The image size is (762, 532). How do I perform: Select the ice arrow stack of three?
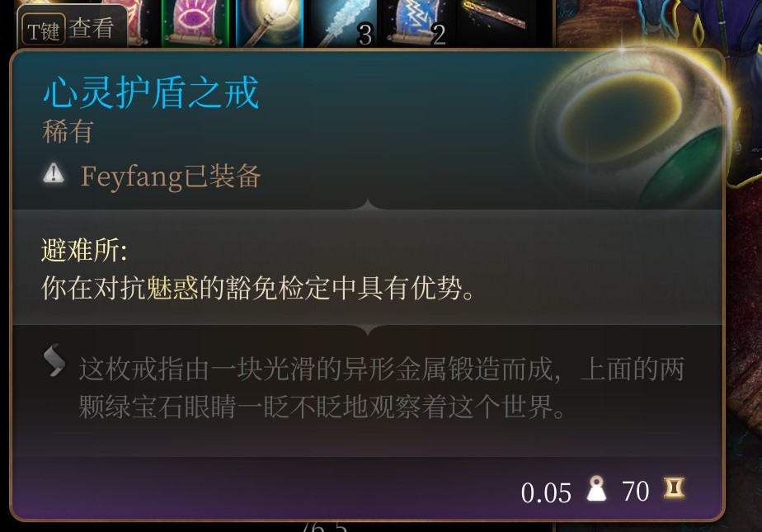[x=344, y=23]
